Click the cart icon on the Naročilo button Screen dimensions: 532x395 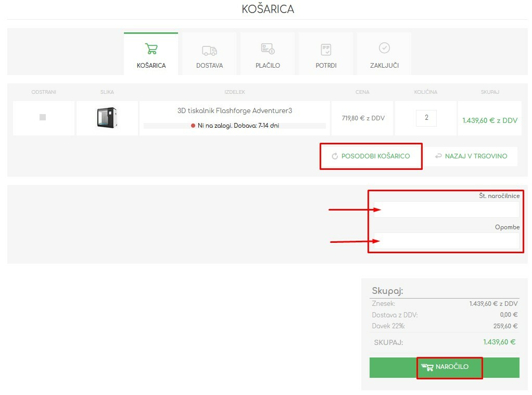(427, 367)
